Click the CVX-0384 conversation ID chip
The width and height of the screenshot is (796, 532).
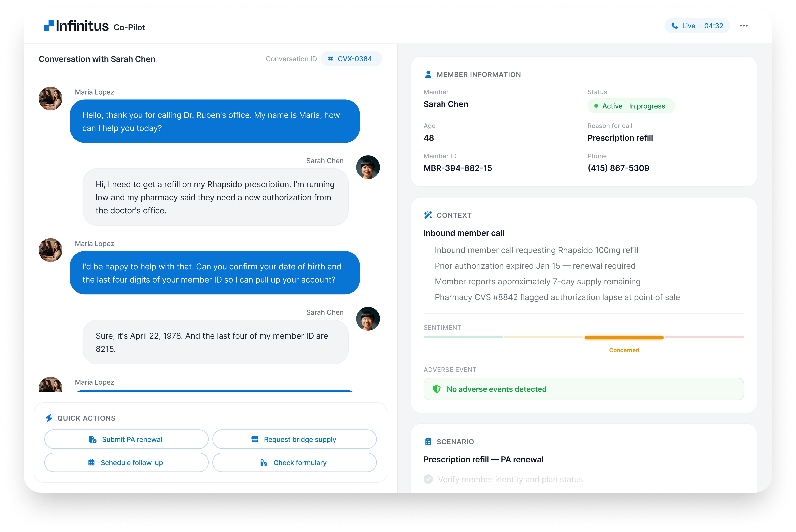pyautogui.click(x=351, y=59)
